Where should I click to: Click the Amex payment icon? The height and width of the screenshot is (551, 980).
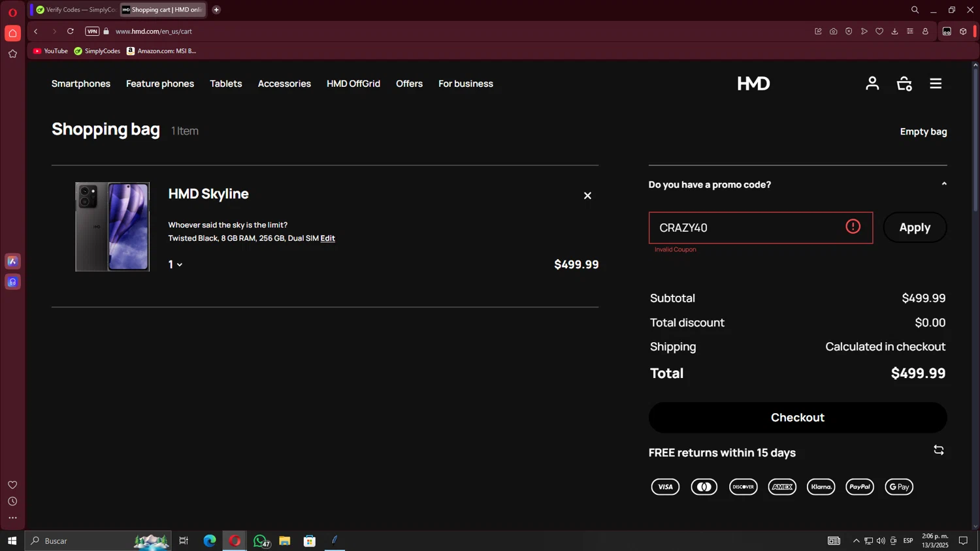click(782, 486)
